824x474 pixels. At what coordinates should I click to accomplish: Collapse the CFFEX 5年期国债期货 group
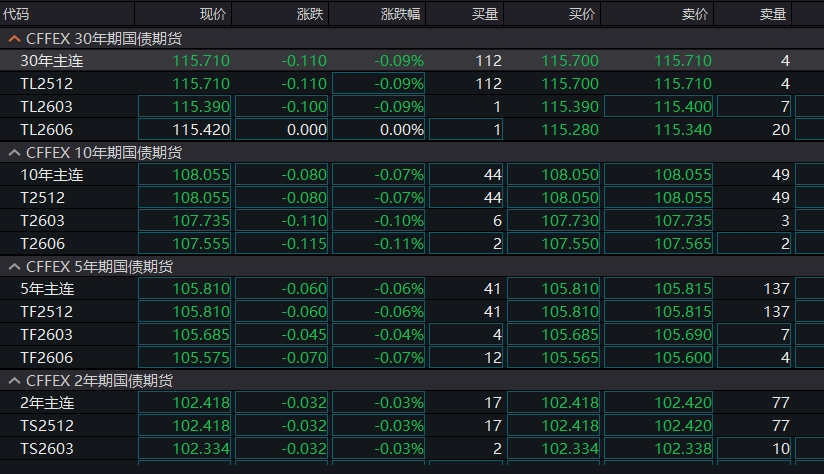click(14, 267)
